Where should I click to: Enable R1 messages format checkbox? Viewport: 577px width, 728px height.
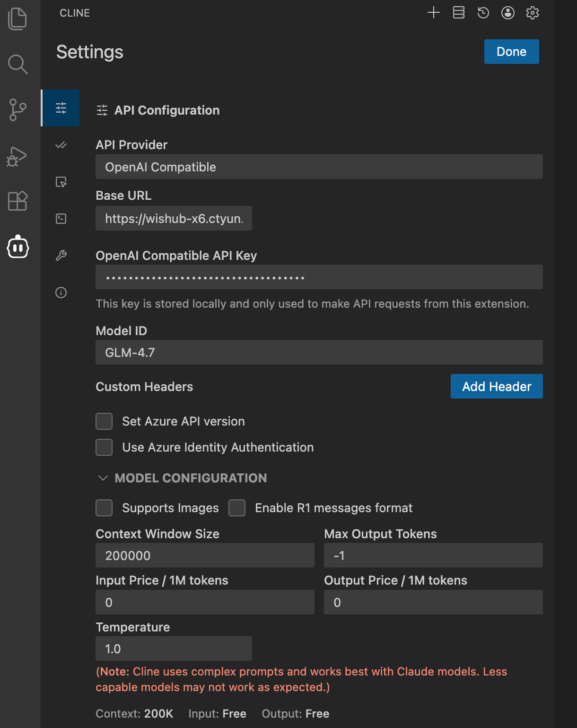237,508
